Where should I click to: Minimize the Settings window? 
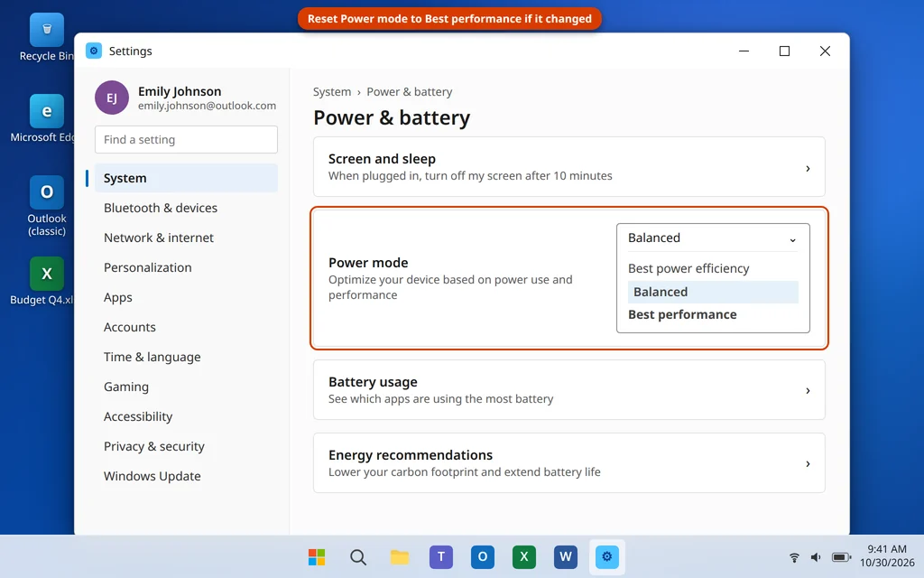tap(744, 51)
